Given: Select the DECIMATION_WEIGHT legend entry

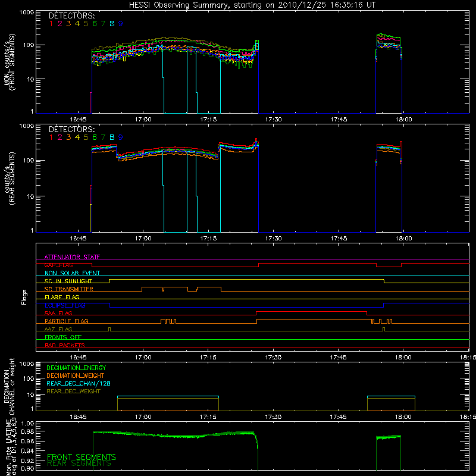Looking at the screenshot, I should [x=76, y=375].
